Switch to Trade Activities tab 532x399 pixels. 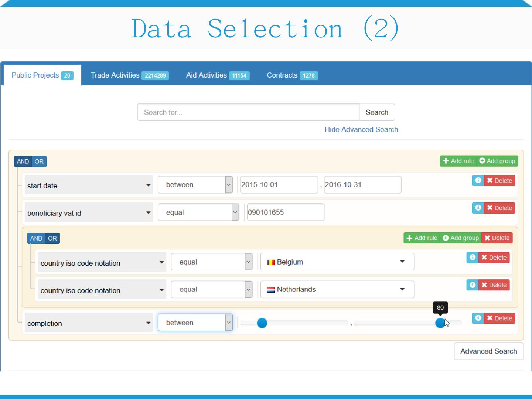pos(129,75)
